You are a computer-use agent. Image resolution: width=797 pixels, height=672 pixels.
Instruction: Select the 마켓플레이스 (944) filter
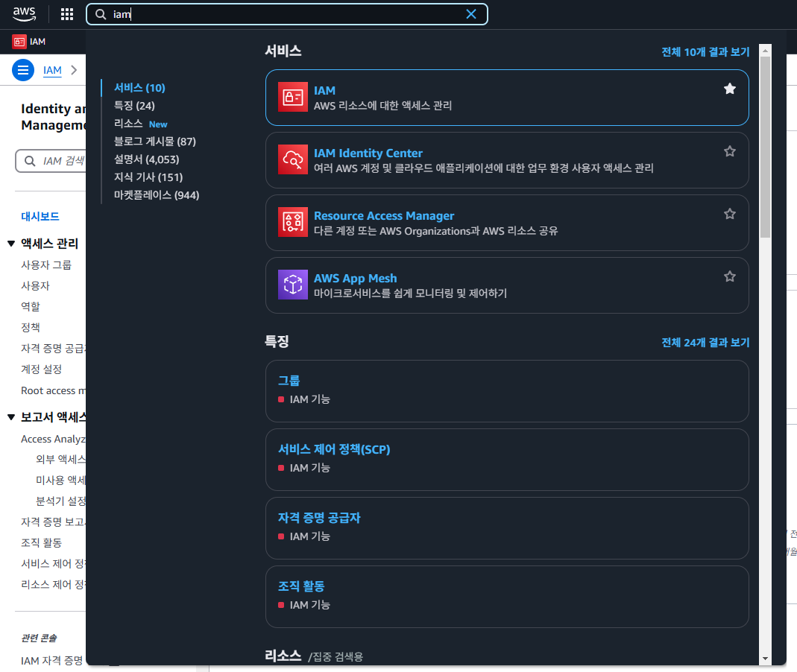157,195
